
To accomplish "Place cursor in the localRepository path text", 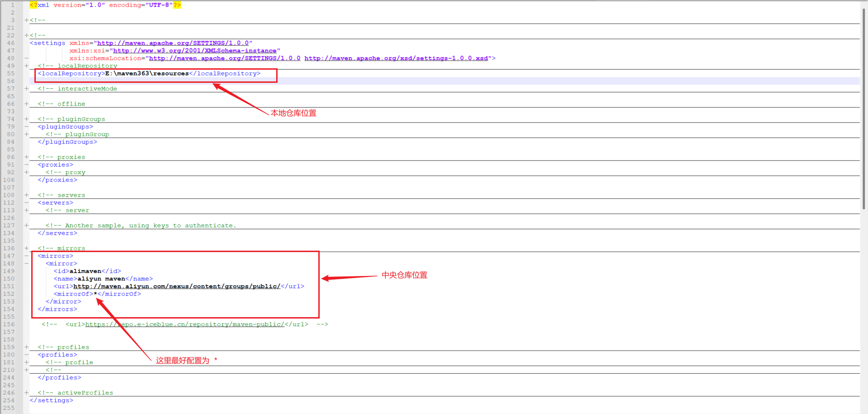I will 147,73.
